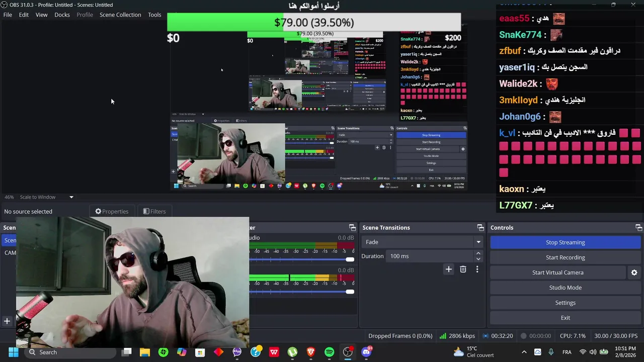This screenshot has height=362, width=644.
Task: Click the source Filters button
Action: [154, 212]
